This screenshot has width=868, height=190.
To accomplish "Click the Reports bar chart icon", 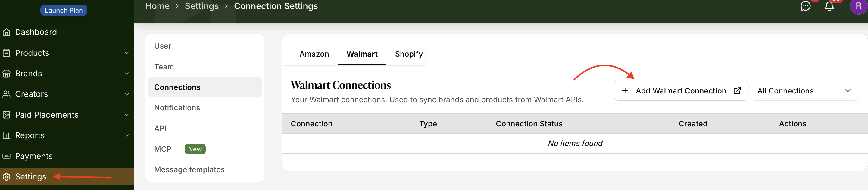I will (6, 135).
